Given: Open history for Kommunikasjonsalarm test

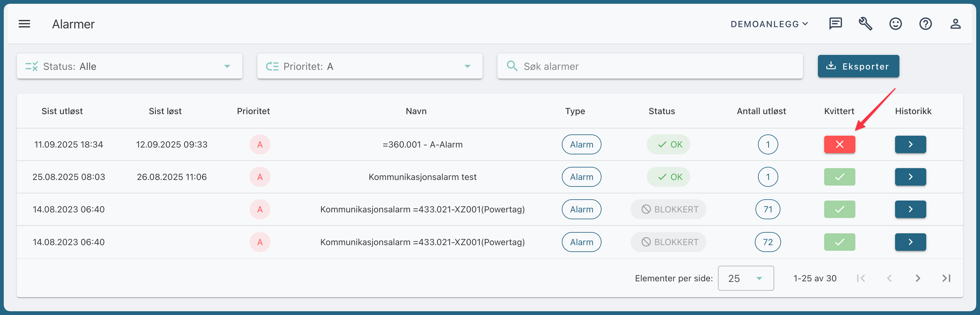Looking at the screenshot, I should pyautogui.click(x=910, y=177).
